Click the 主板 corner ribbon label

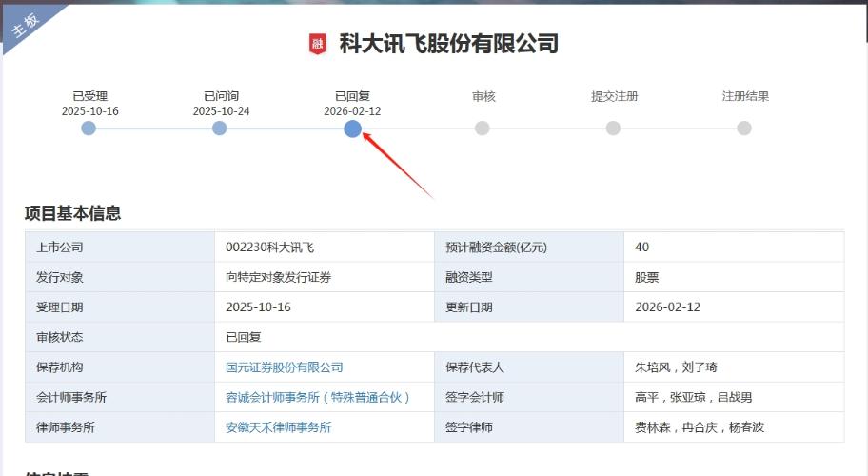(25, 25)
